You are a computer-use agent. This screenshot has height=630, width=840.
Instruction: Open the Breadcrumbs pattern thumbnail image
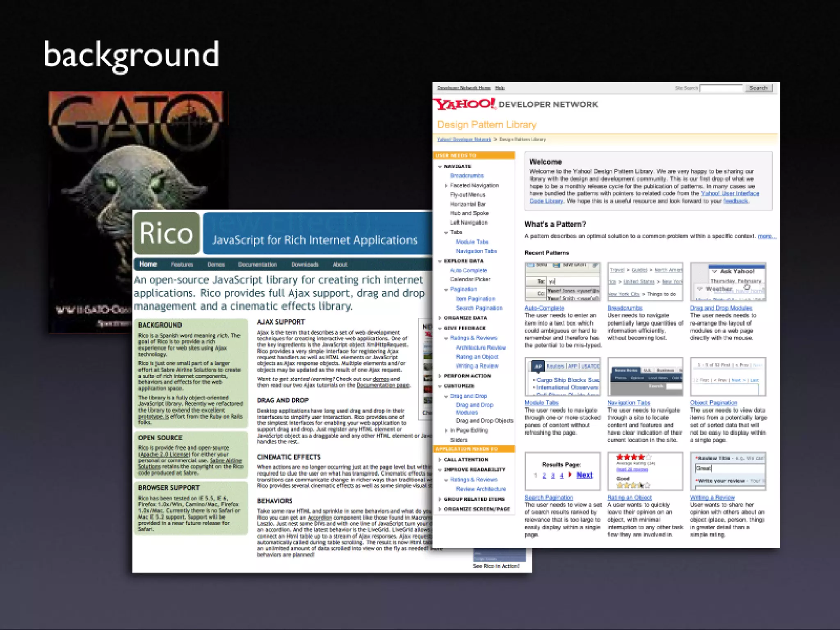click(x=645, y=282)
